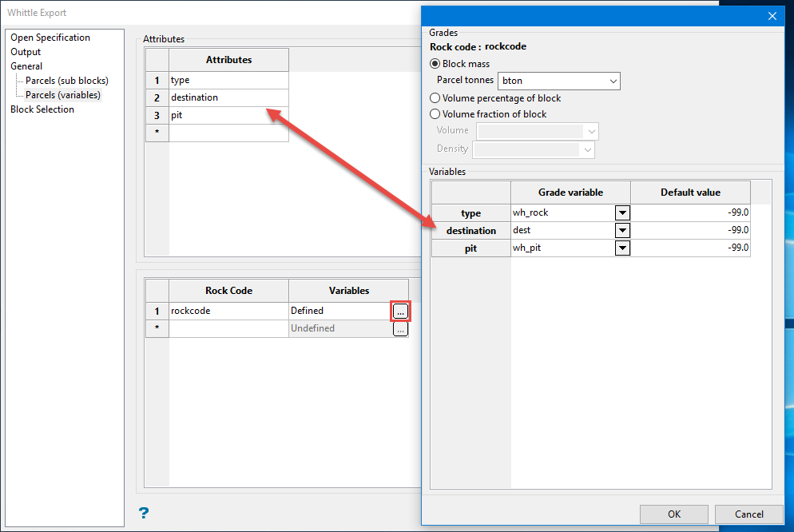
Task: Open the help question mark icon
Action: pos(144,513)
